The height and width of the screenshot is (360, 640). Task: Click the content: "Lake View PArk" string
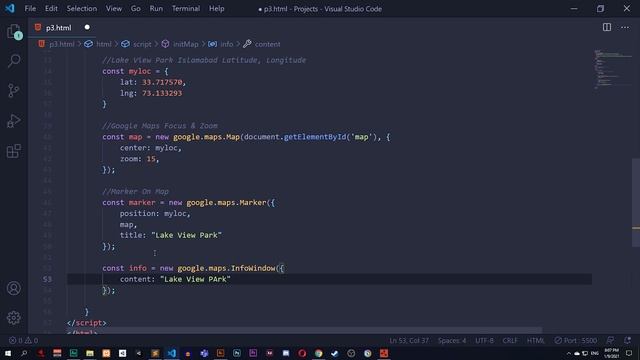(196, 279)
